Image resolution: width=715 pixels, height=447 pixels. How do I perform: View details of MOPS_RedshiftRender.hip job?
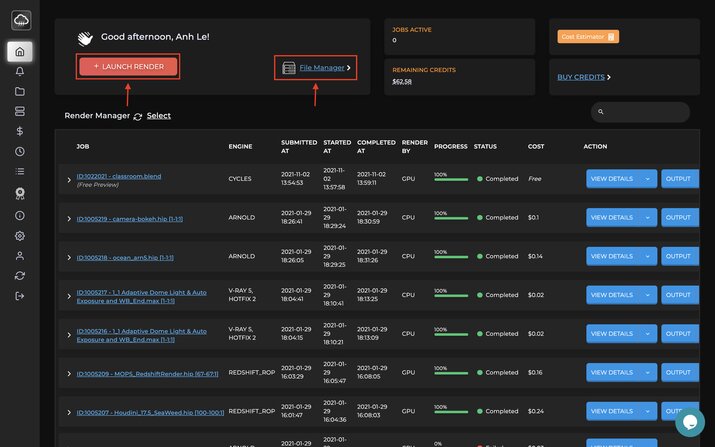click(613, 373)
